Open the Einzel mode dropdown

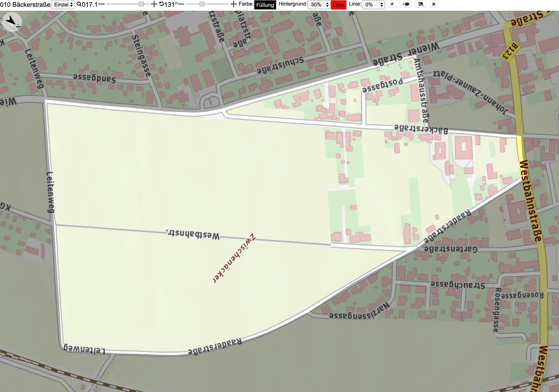[x=62, y=5]
